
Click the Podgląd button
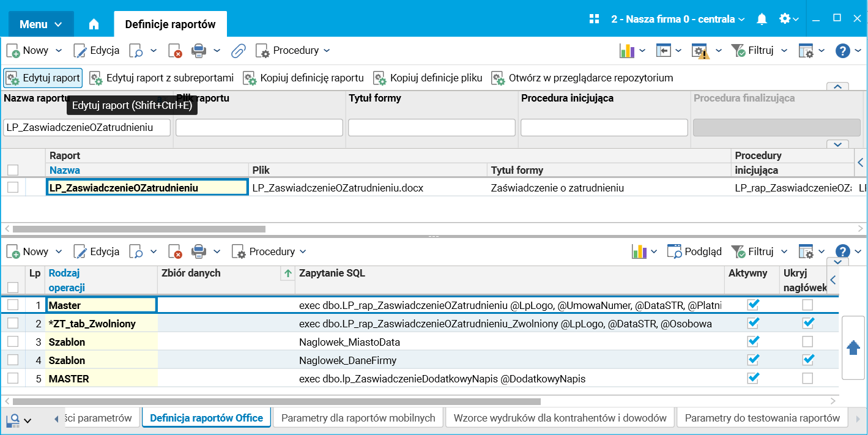tap(694, 251)
